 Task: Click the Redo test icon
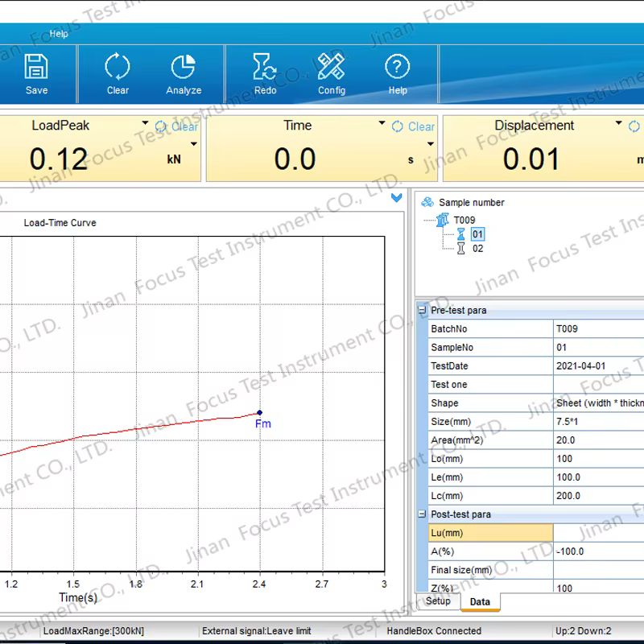pyautogui.click(x=265, y=66)
